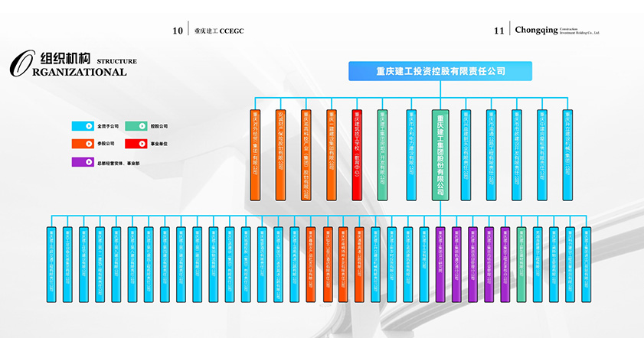The width and height of the screenshot is (644, 338).
Task: Click the arrow icon on the orange 参股公司 legend swatch
Action: [89, 144]
